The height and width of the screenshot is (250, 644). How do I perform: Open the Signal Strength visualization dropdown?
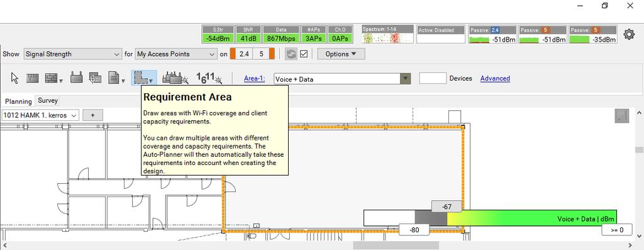point(72,54)
